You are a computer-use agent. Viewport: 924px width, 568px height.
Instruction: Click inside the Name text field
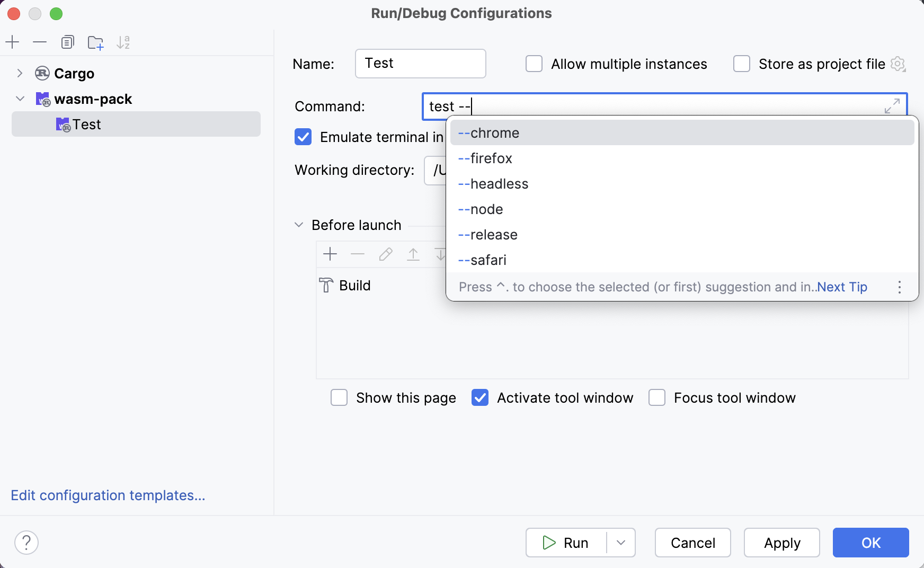(x=420, y=64)
